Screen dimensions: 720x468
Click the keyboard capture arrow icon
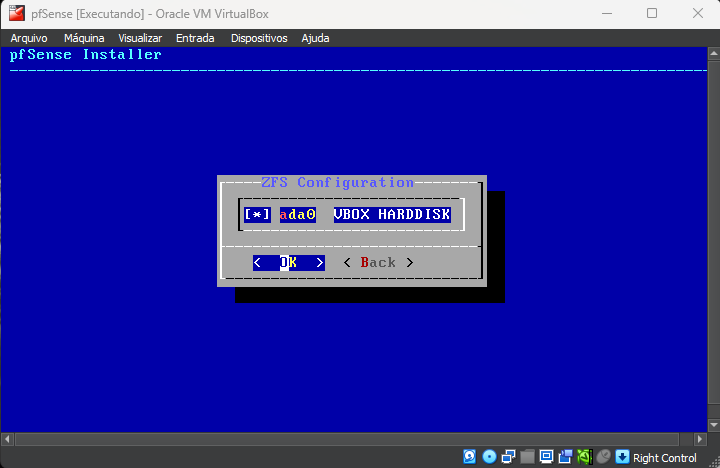[x=622, y=457]
